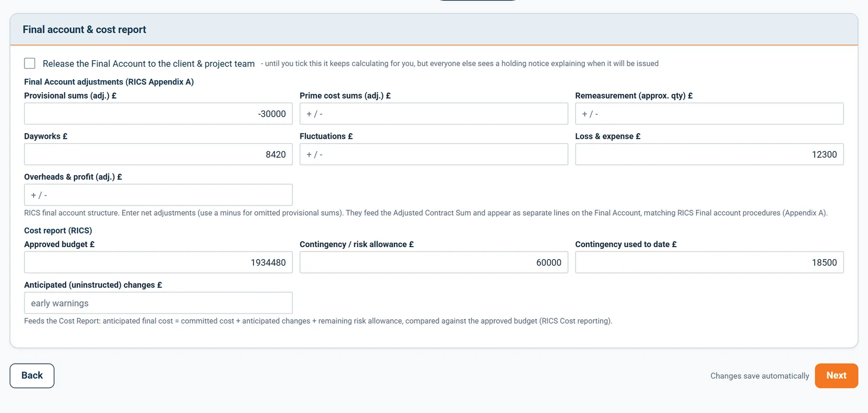Focus the Anticipated (uninstructed) changes input
Viewport: 868px width, 413px height.
(158, 303)
